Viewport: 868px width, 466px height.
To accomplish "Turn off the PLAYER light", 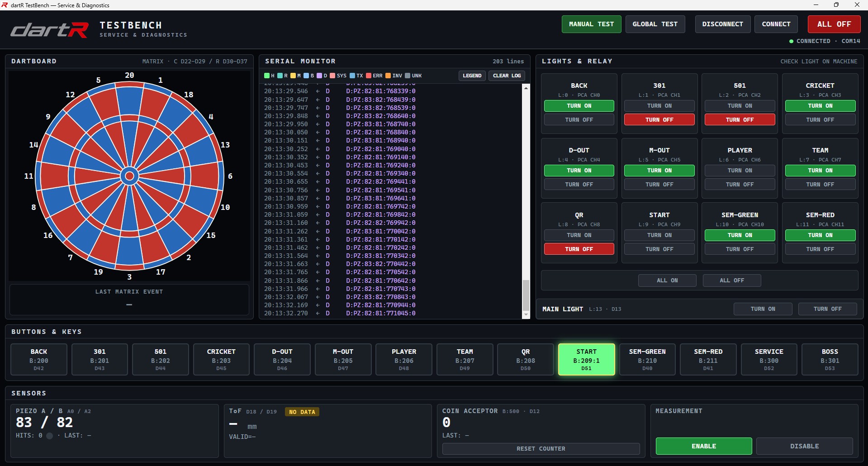I will pos(740,185).
